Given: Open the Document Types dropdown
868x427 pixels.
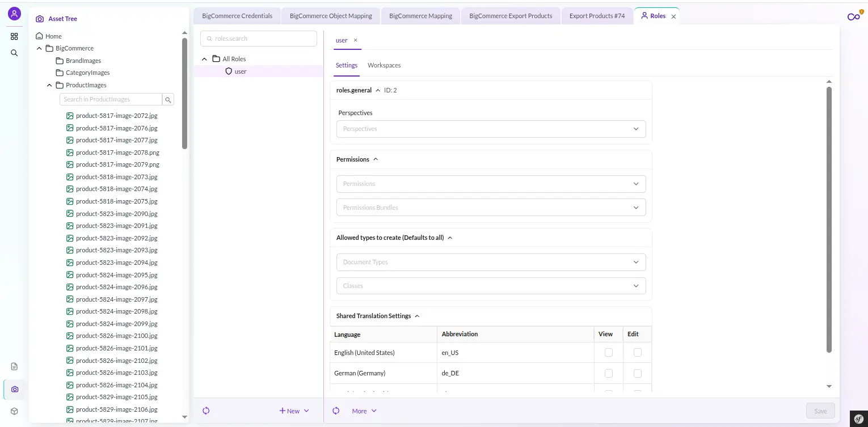Looking at the screenshot, I should (491, 262).
